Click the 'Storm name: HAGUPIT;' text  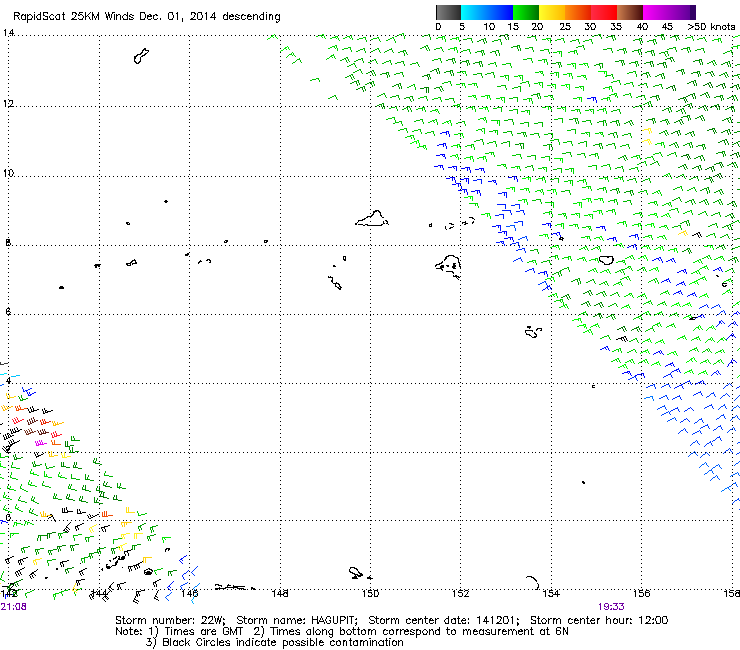tap(297, 620)
